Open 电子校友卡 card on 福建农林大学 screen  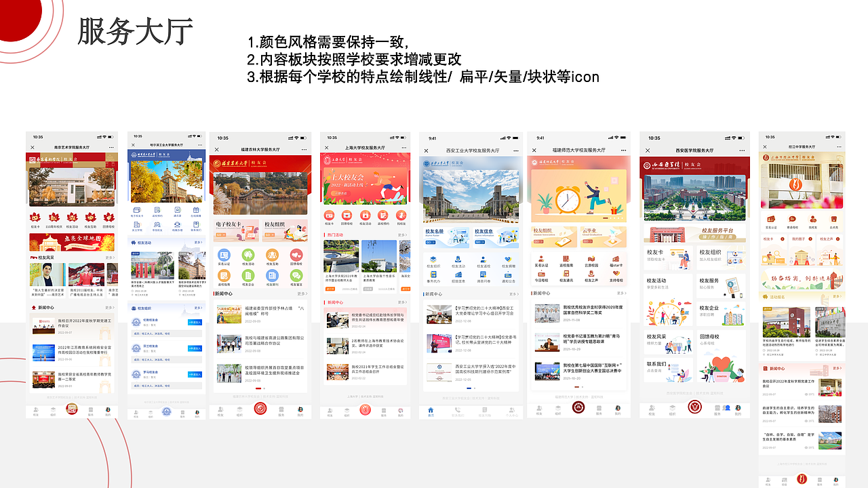(x=237, y=230)
